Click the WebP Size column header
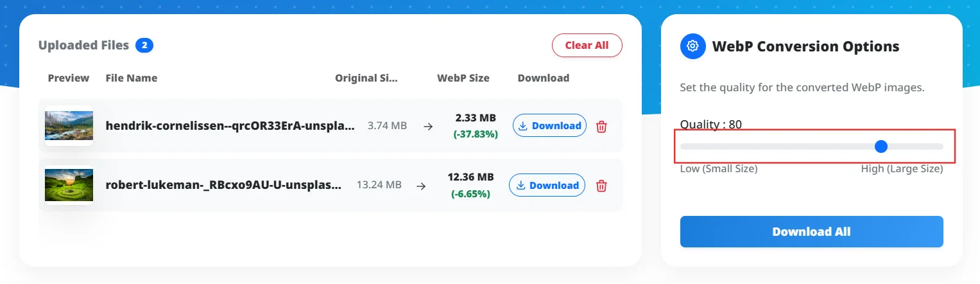This screenshot has width=980, height=284. 463,78
